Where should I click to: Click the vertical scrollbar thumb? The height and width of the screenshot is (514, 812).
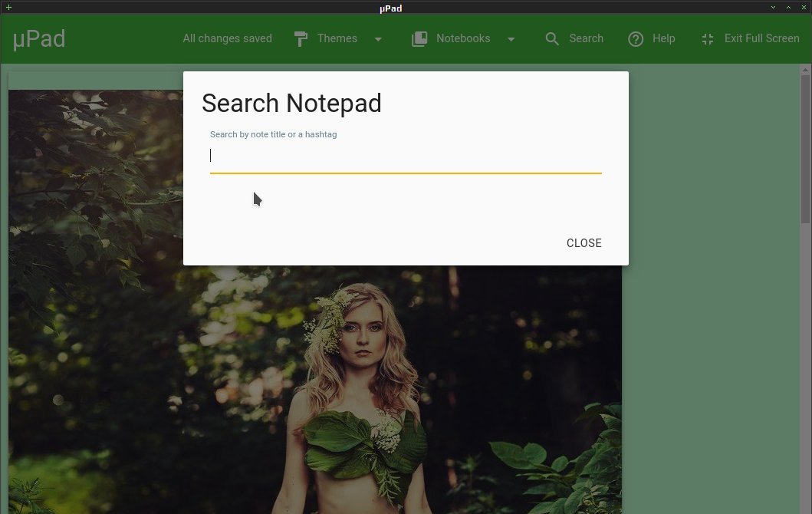805,150
